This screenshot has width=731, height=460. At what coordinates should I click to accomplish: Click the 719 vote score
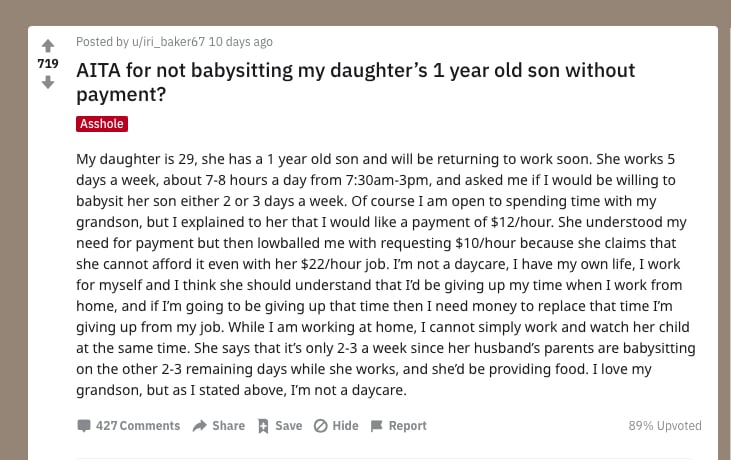48,63
